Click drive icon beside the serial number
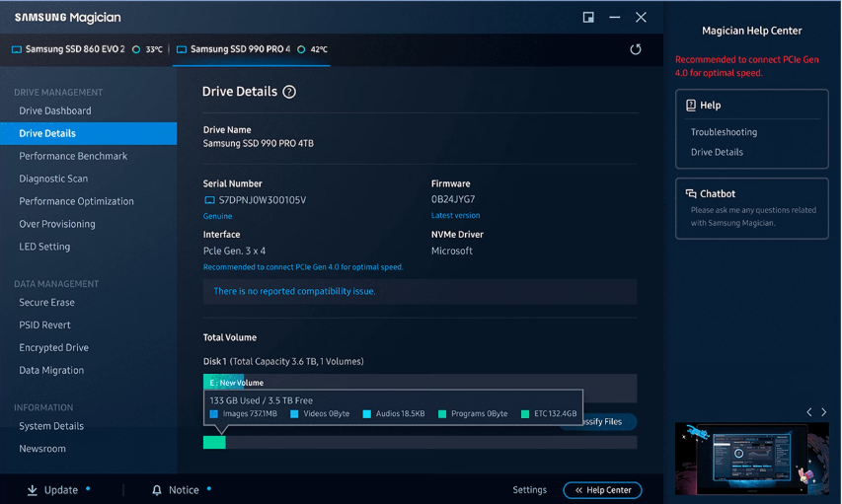This screenshot has width=842, height=504. click(209, 200)
